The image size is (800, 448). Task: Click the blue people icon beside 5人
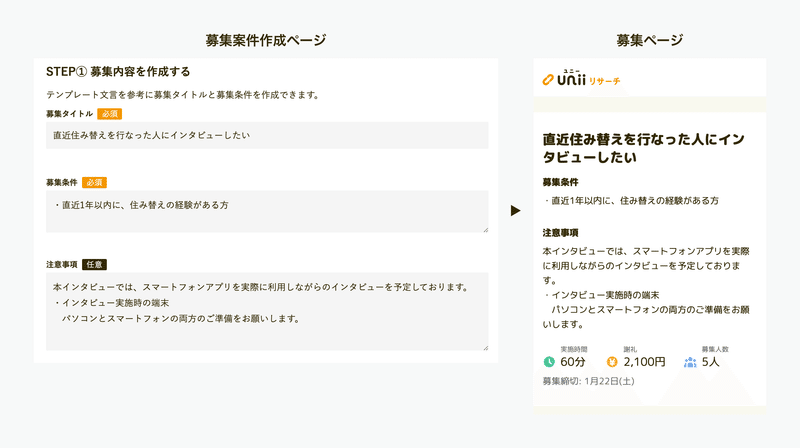pyautogui.click(x=690, y=362)
